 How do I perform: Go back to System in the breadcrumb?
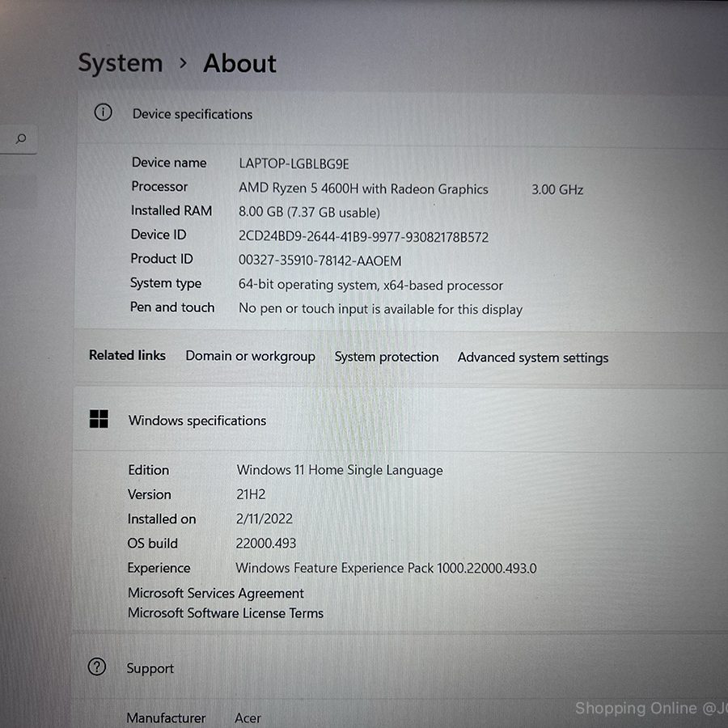coord(121,63)
